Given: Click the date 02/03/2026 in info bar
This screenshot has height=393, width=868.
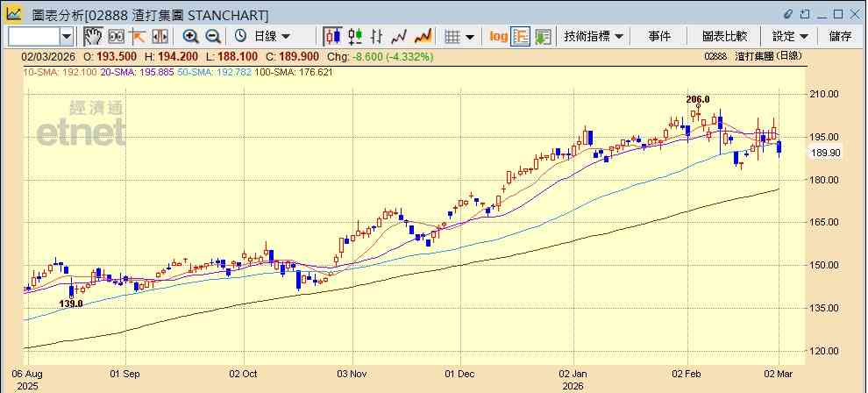Looking at the screenshot, I should point(49,57).
